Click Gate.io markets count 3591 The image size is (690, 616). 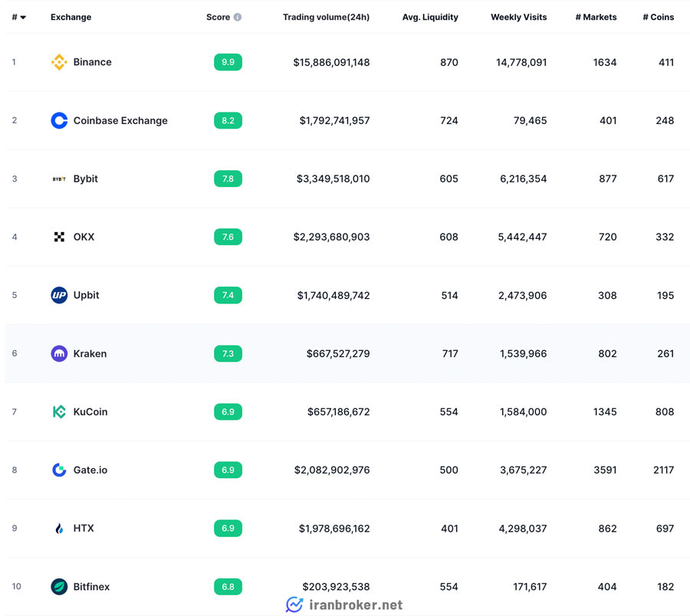[x=605, y=470]
